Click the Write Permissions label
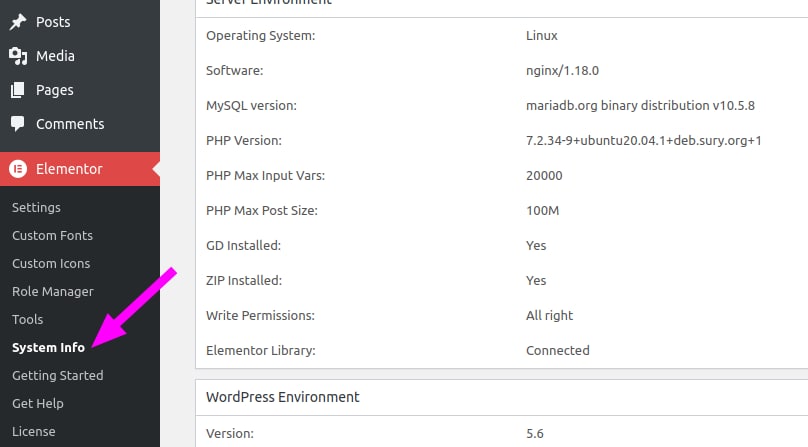Screen dimensions: 808x447 pos(260,316)
